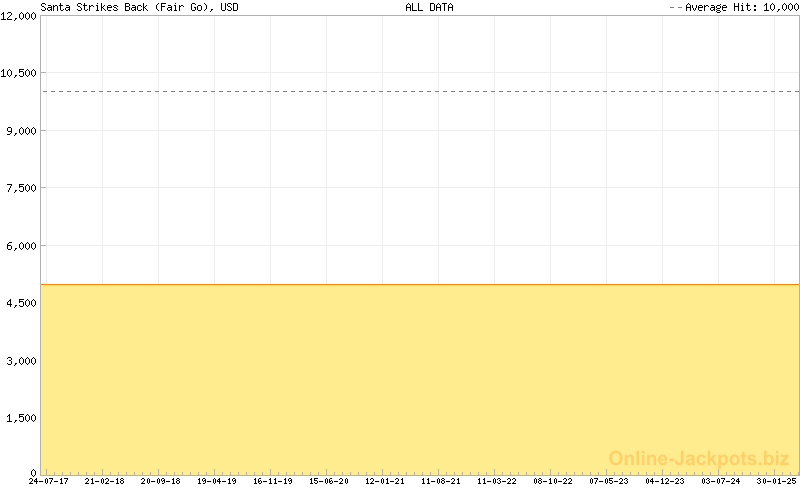Select the 21-02-18 date label
This screenshot has height=490, width=800.
pyautogui.click(x=104, y=481)
